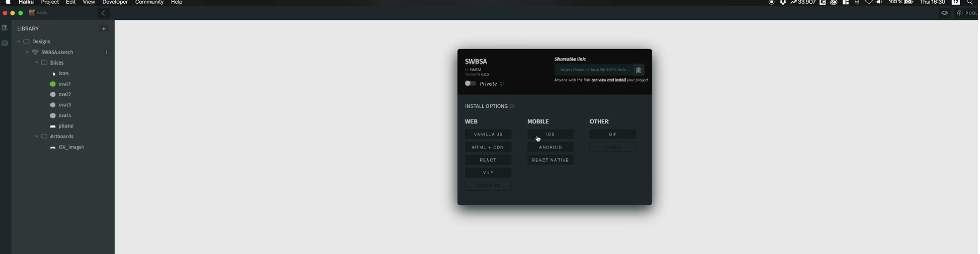Choose the Vanilla JS install option
This screenshot has height=254, width=980.
(488, 134)
